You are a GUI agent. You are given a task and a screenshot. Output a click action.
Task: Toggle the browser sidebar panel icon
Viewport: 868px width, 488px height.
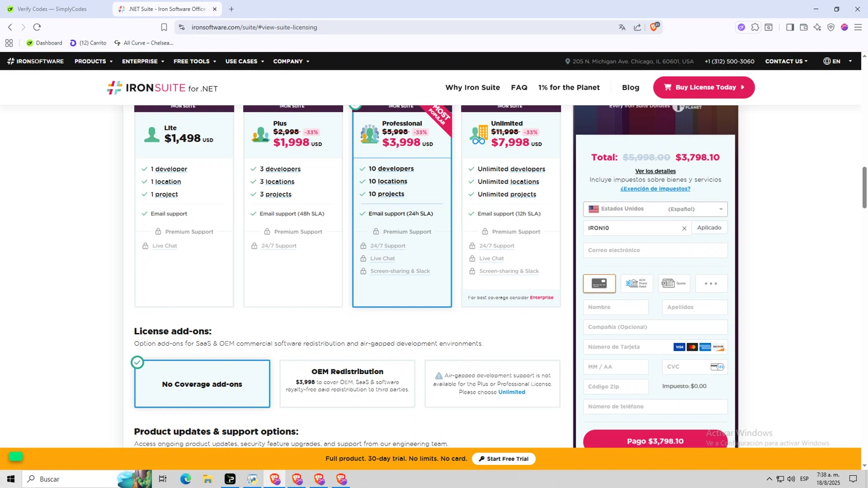pos(790,27)
